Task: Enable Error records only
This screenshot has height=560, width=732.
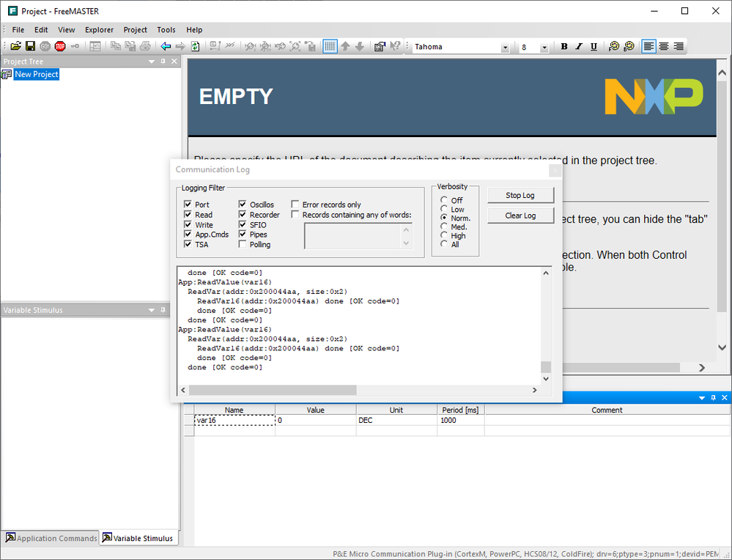Action: click(295, 204)
